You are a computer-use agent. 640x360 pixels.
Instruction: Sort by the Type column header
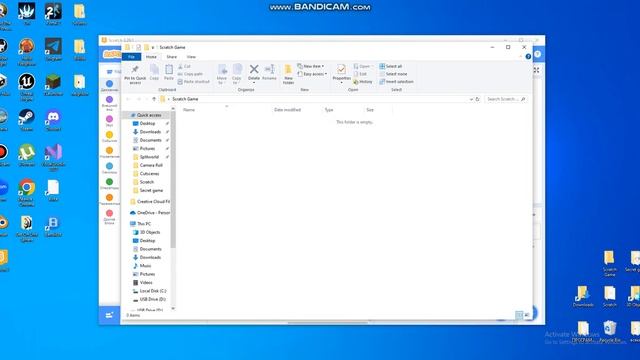[329, 110]
